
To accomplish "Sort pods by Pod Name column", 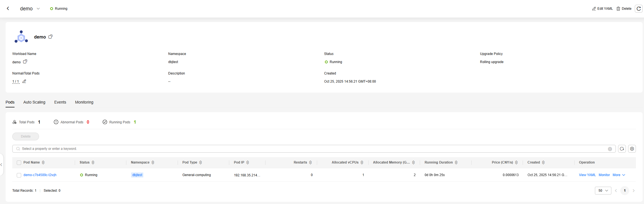I will point(43,162).
